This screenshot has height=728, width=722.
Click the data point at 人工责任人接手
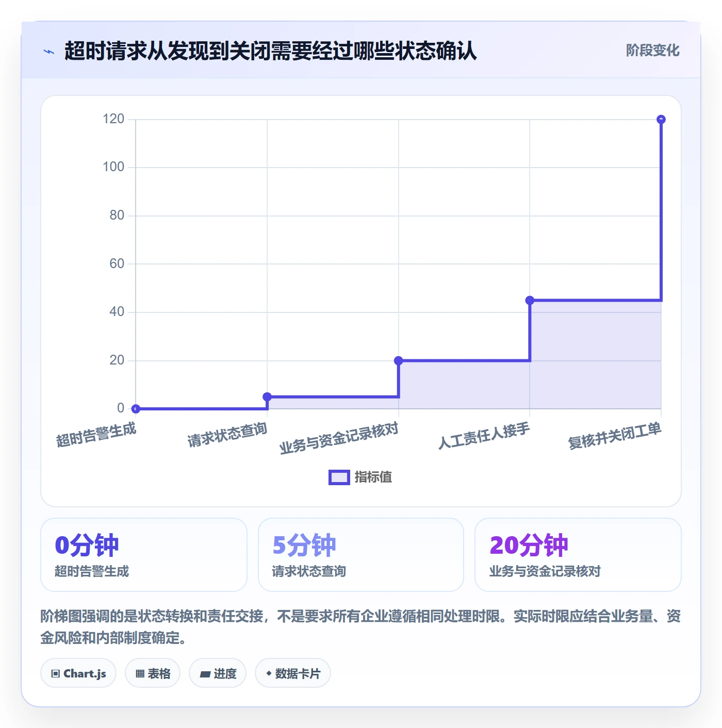coord(530,300)
